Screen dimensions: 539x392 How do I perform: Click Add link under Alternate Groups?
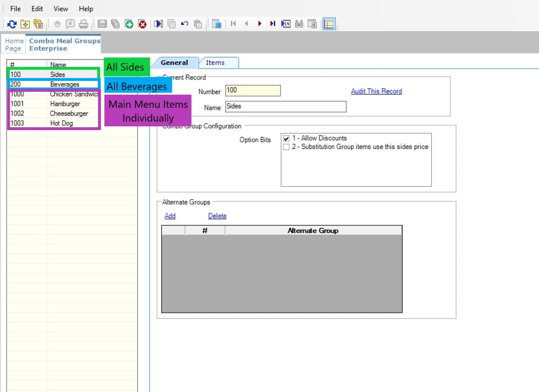tap(170, 216)
